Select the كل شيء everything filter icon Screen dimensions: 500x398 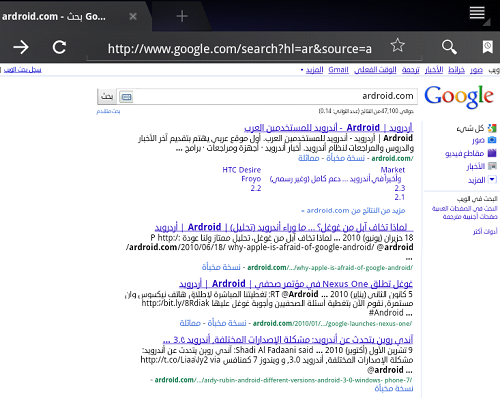(492, 128)
